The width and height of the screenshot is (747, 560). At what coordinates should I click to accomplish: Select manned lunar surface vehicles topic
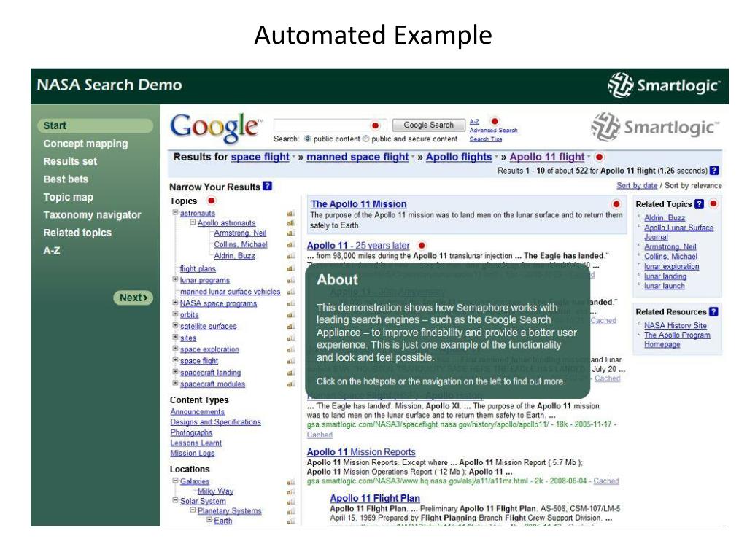click(x=230, y=292)
